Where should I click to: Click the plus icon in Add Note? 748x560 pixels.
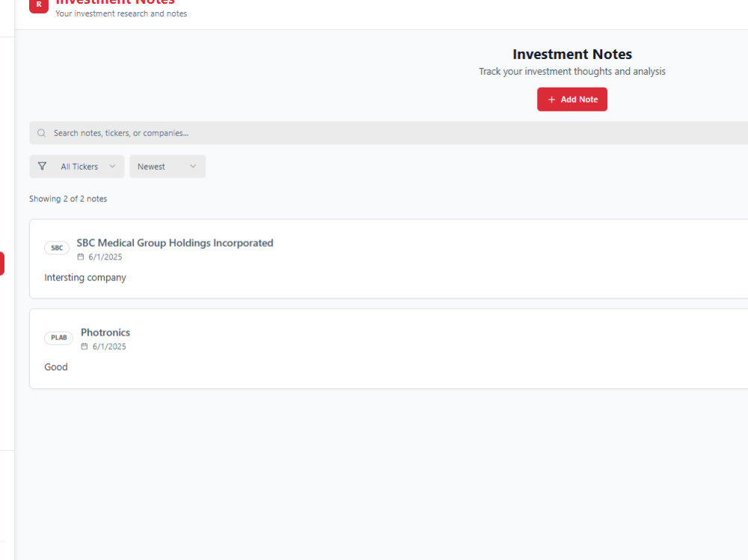551,99
